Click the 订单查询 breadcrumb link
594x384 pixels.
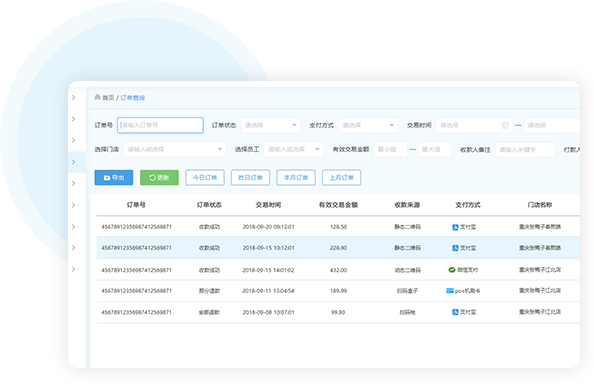[133, 98]
